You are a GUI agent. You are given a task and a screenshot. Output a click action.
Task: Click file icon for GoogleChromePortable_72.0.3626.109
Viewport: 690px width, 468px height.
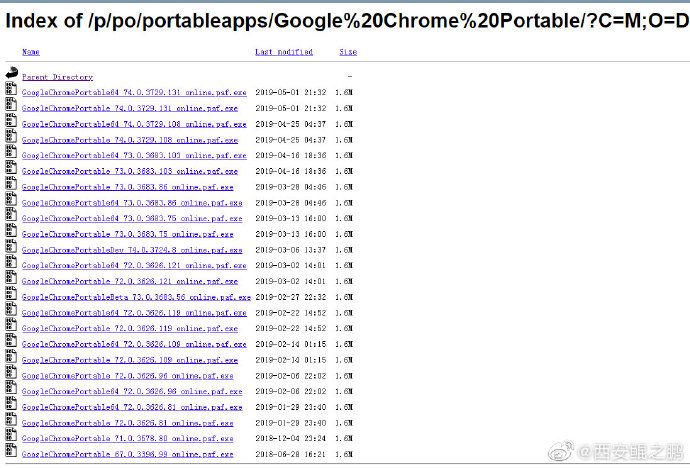11,356
